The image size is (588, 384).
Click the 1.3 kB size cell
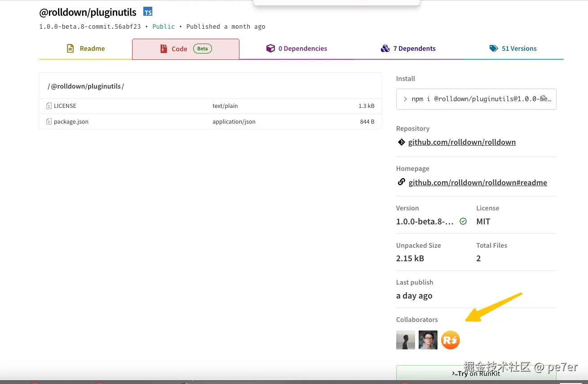tap(367, 106)
